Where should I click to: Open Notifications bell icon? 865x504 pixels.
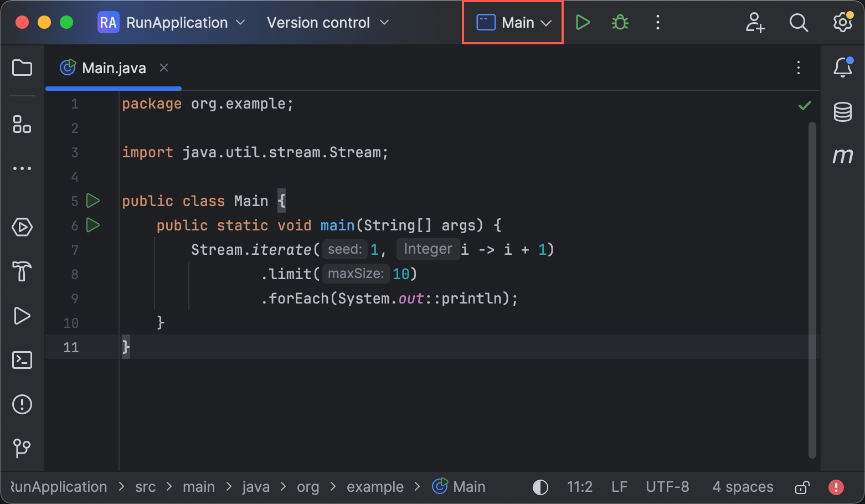[843, 68]
